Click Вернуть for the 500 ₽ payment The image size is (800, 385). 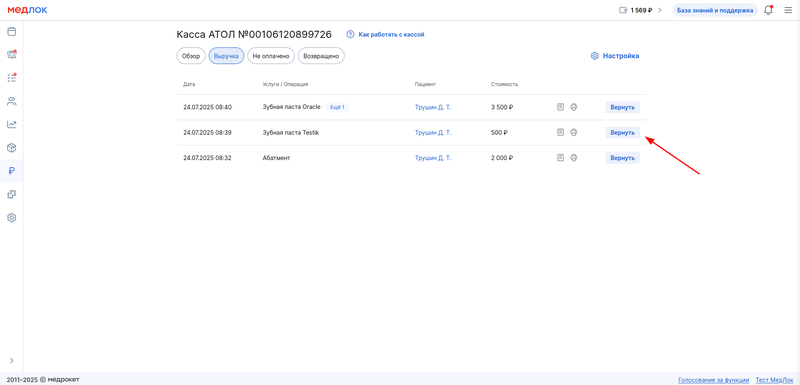pyautogui.click(x=622, y=133)
